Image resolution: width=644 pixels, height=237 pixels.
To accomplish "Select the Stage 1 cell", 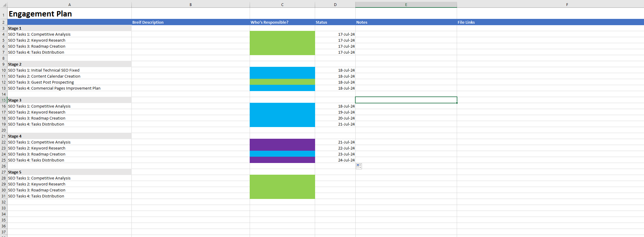I will [x=70, y=28].
